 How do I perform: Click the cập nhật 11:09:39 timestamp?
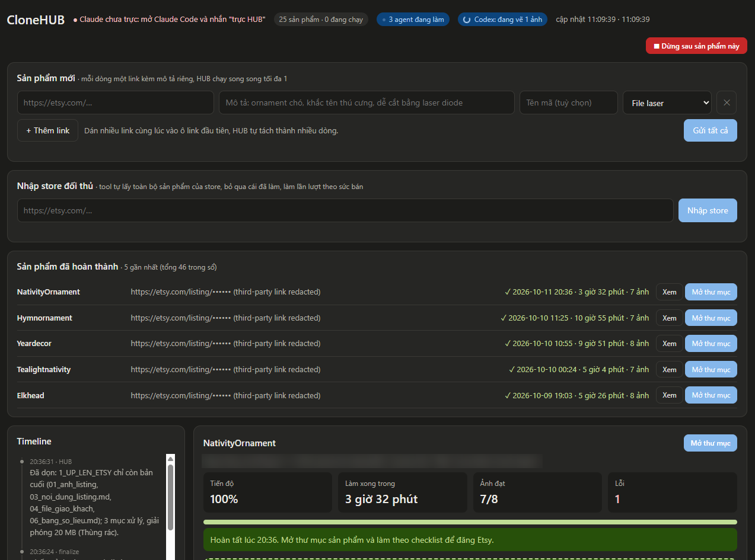(603, 20)
